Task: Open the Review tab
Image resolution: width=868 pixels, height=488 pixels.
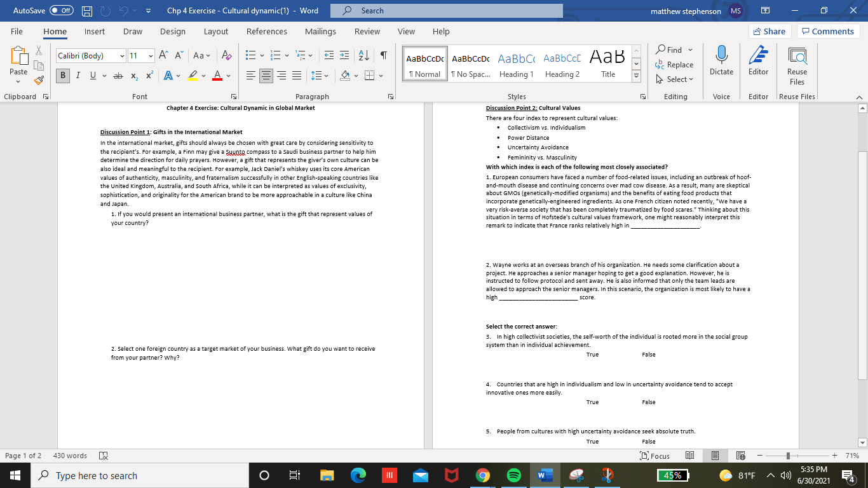Action: click(367, 31)
